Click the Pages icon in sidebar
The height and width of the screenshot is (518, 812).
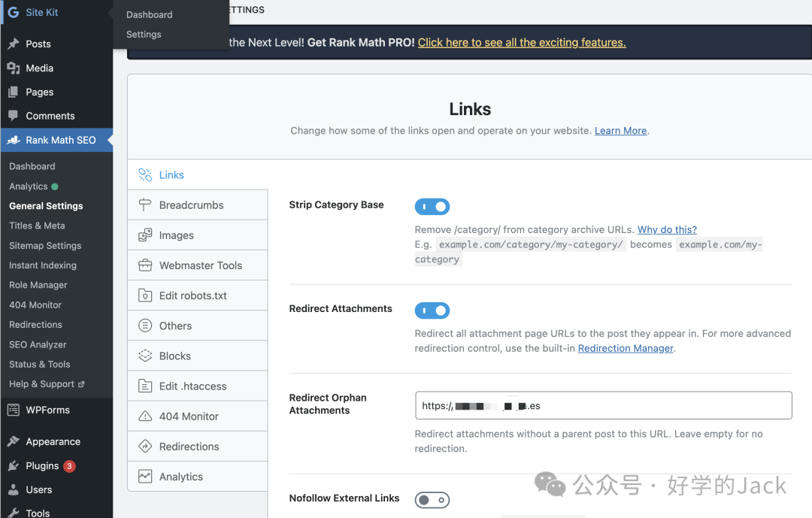[x=14, y=92]
